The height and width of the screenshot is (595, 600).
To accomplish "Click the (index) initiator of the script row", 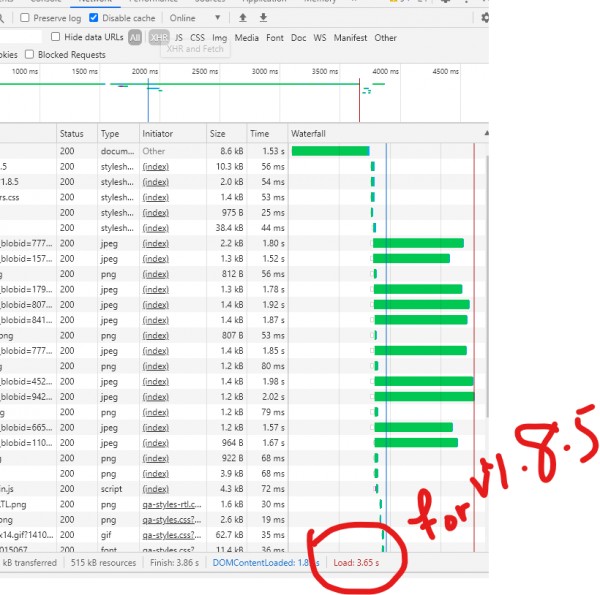I will (x=155, y=488).
